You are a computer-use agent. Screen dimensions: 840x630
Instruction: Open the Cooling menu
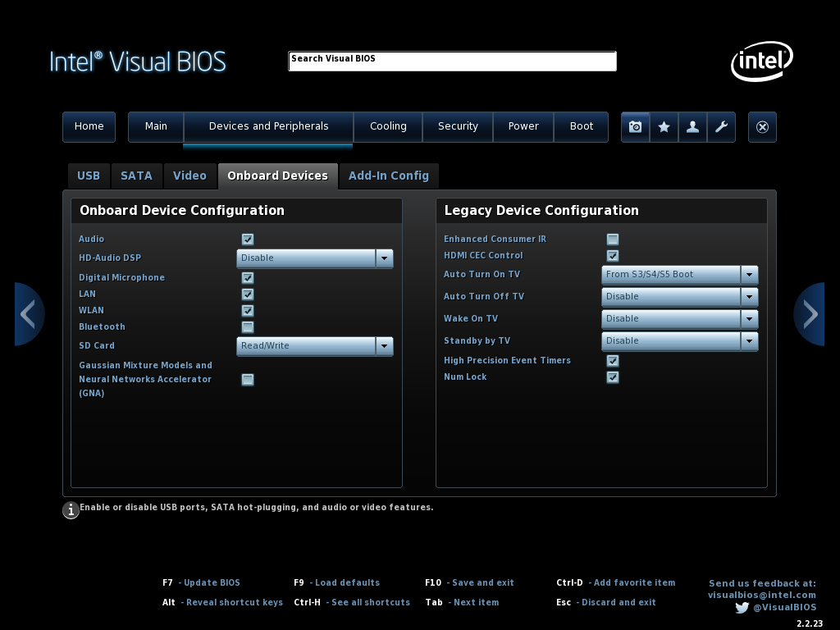pos(388,127)
